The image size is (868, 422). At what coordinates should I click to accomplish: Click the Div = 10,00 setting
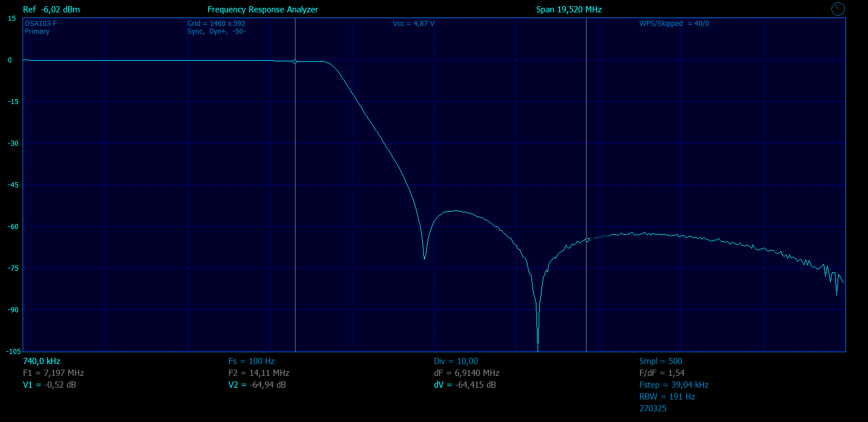pyautogui.click(x=456, y=361)
